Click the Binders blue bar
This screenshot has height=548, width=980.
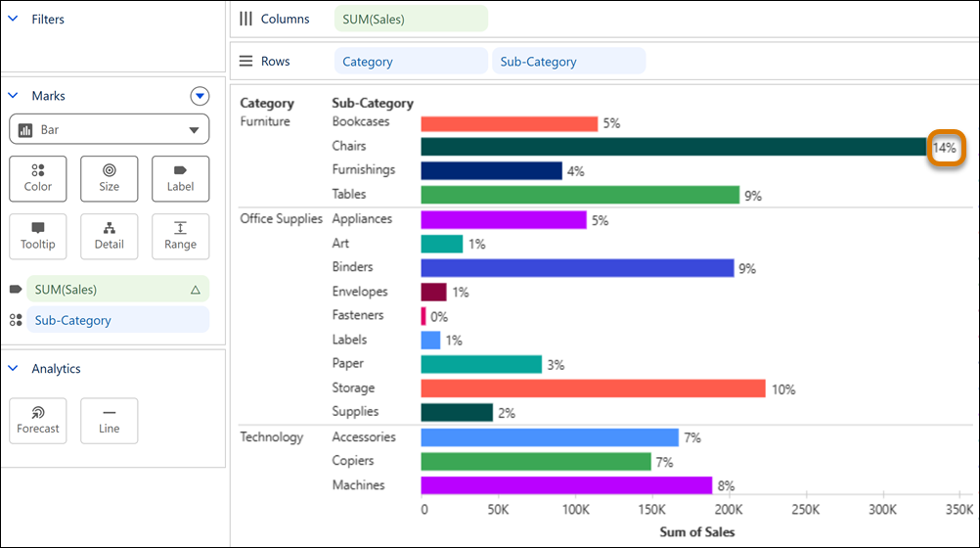tap(577, 268)
